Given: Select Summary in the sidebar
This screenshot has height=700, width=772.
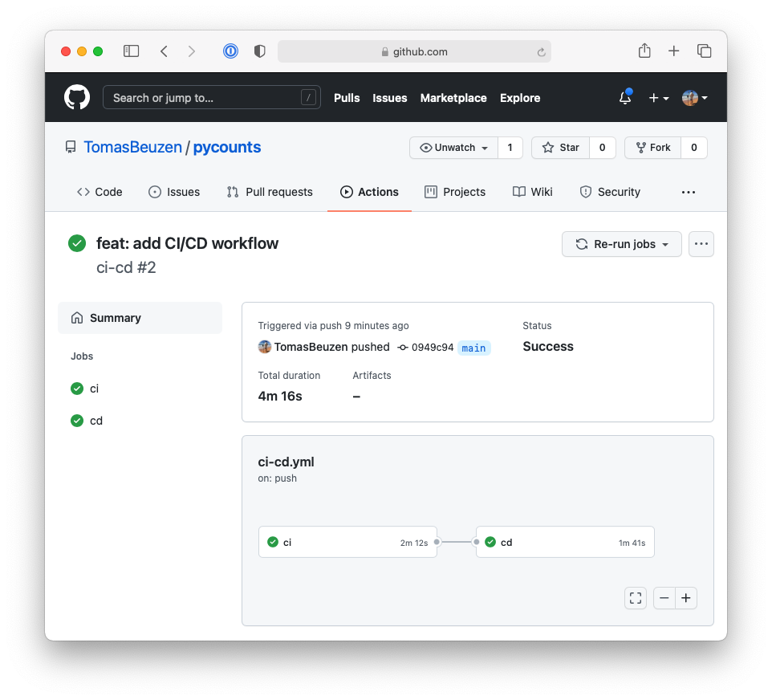Looking at the screenshot, I should click(x=140, y=318).
